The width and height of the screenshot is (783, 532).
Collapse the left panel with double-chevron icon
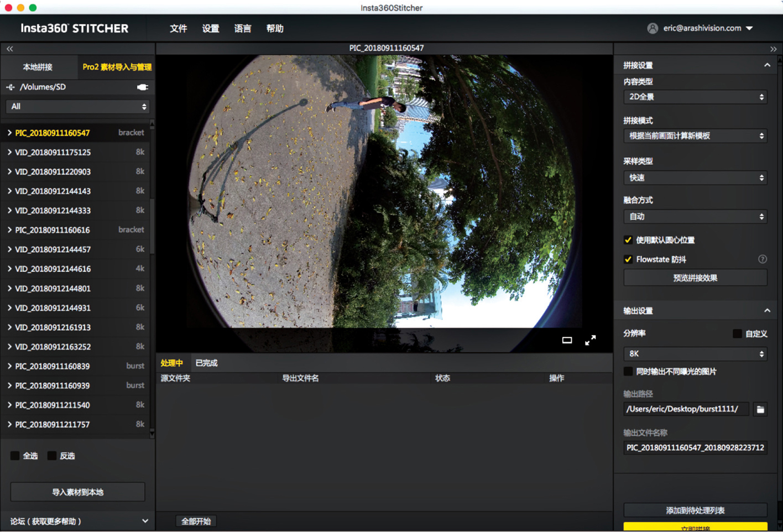[10, 49]
